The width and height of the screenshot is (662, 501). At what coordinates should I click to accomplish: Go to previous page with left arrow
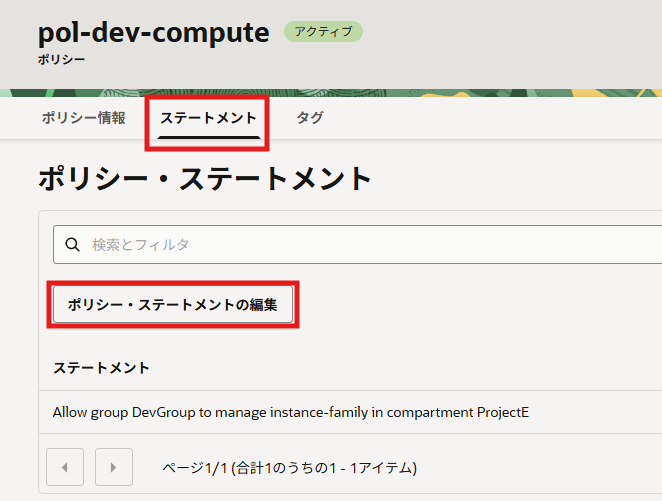click(65, 467)
